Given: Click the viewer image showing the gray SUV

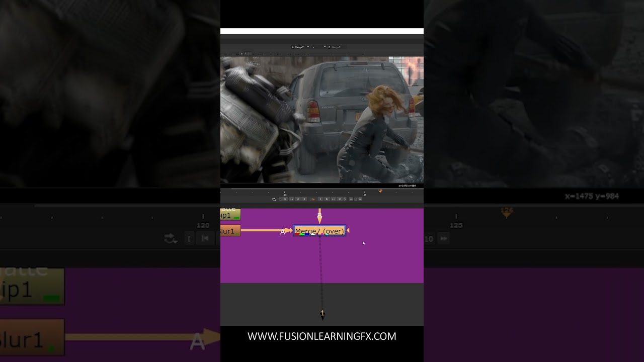Looking at the screenshot, I should (322, 120).
